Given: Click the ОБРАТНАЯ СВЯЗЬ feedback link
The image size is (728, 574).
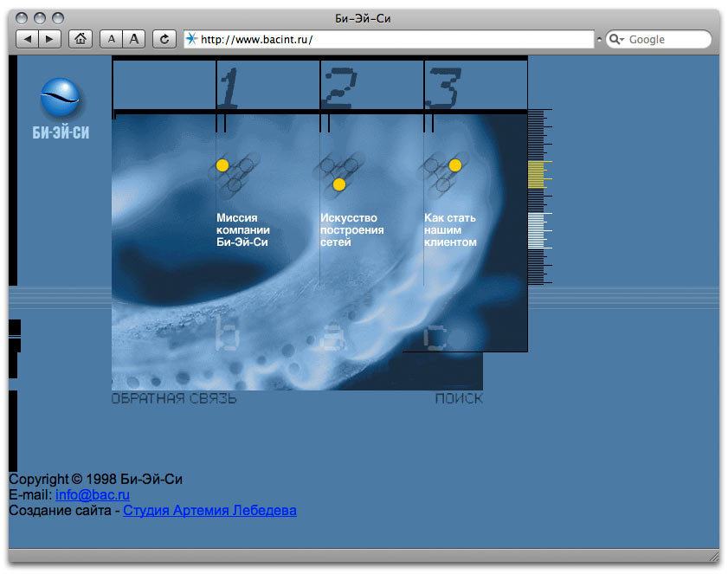Looking at the screenshot, I should click(x=174, y=399).
